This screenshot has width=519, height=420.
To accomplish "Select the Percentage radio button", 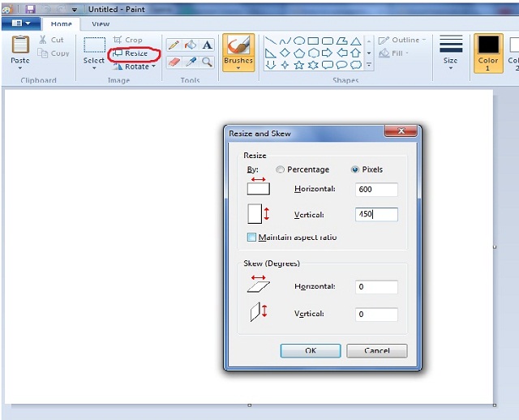I will coord(281,169).
